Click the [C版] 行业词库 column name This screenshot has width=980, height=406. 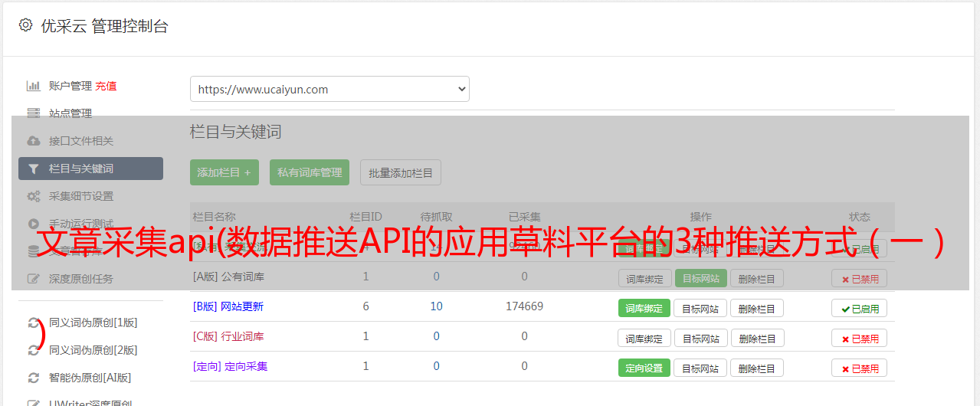(x=228, y=336)
